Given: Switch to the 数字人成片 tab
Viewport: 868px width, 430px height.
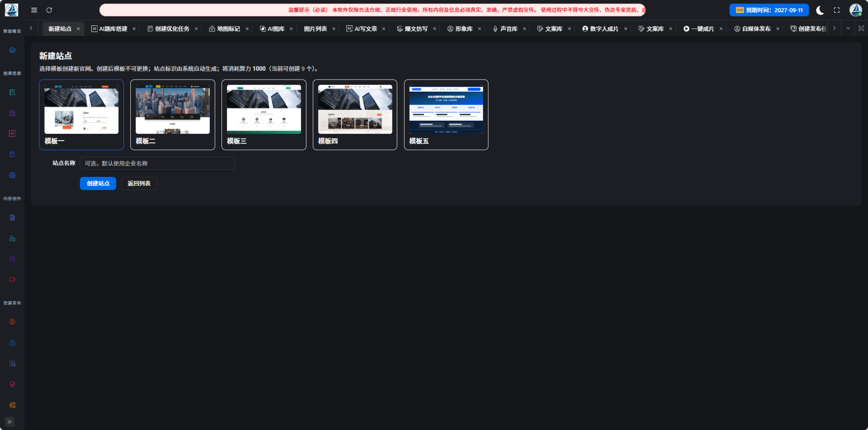Looking at the screenshot, I should [x=601, y=29].
